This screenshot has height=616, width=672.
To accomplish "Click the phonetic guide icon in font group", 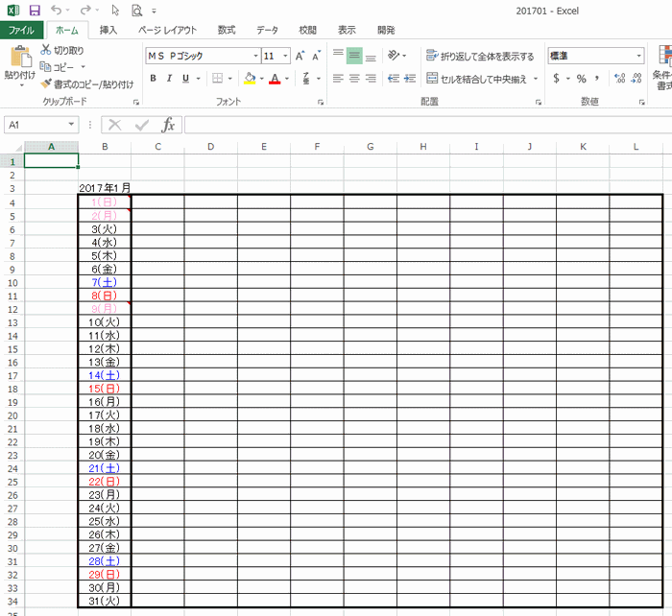I will [306, 78].
